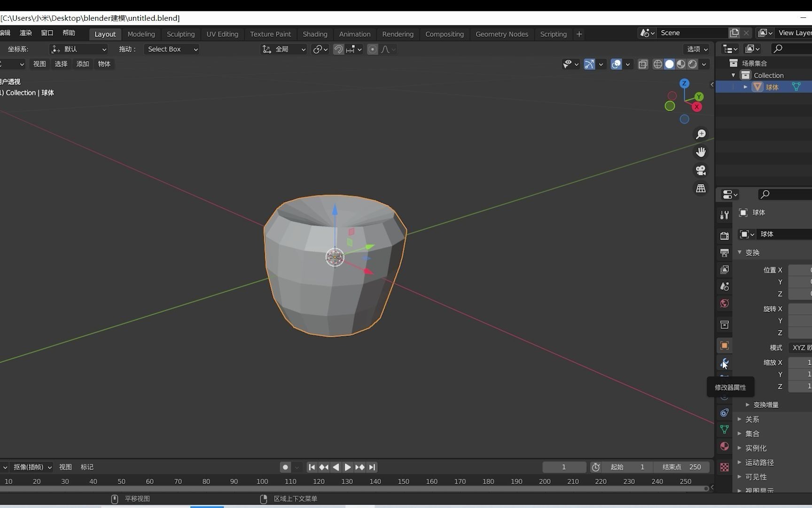Expand the 关系 panel section
This screenshot has height=508, width=812.
point(752,419)
